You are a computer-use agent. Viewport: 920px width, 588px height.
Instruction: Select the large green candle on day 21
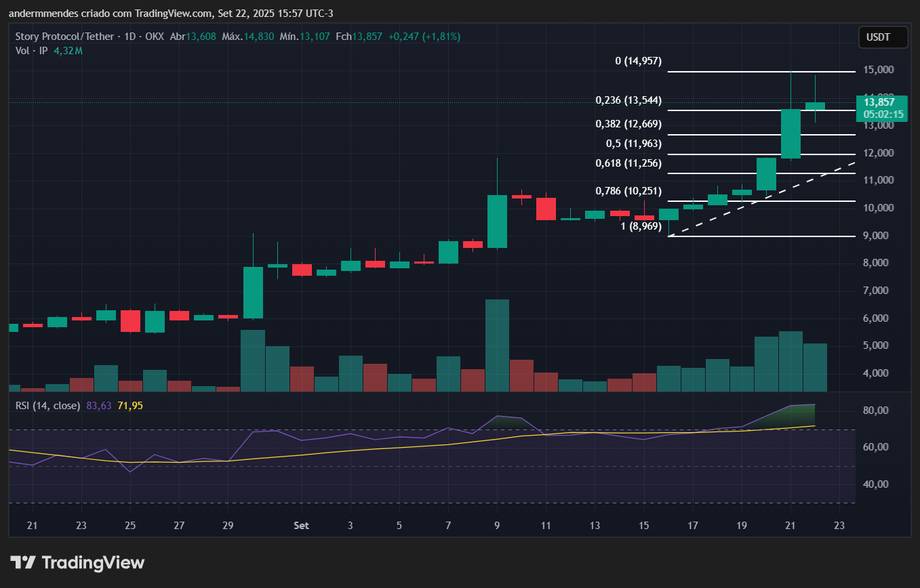pos(791,133)
